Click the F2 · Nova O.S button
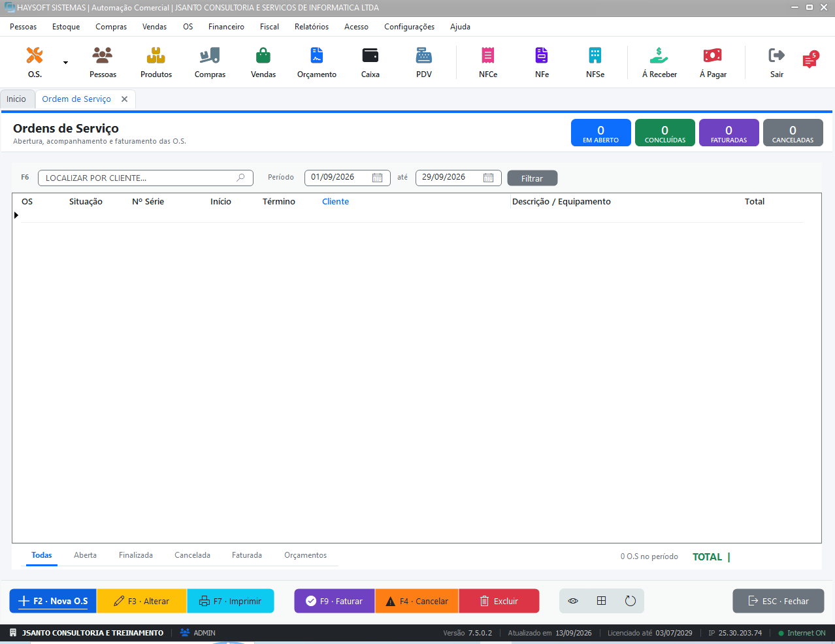Image resolution: width=835 pixels, height=644 pixels. click(x=53, y=601)
